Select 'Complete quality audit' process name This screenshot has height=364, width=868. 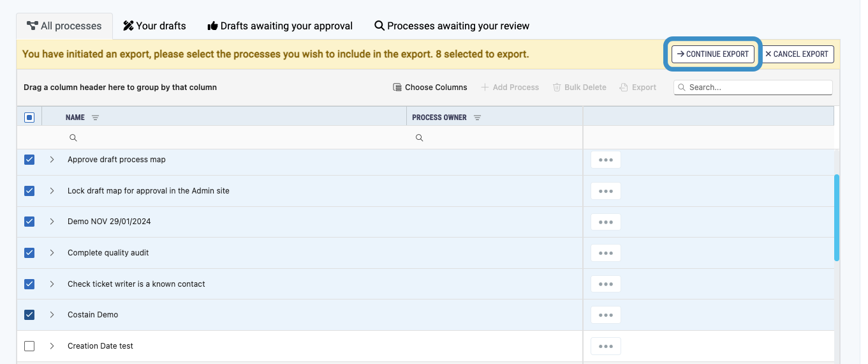[108, 253]
